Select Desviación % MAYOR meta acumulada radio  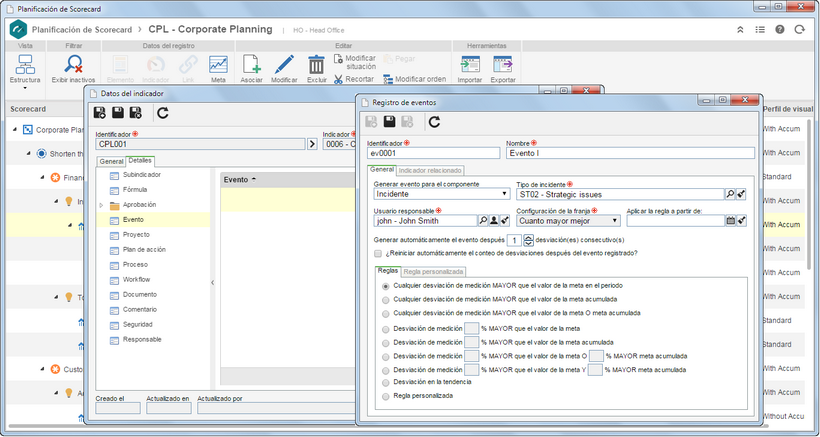(x=385, y=343)
